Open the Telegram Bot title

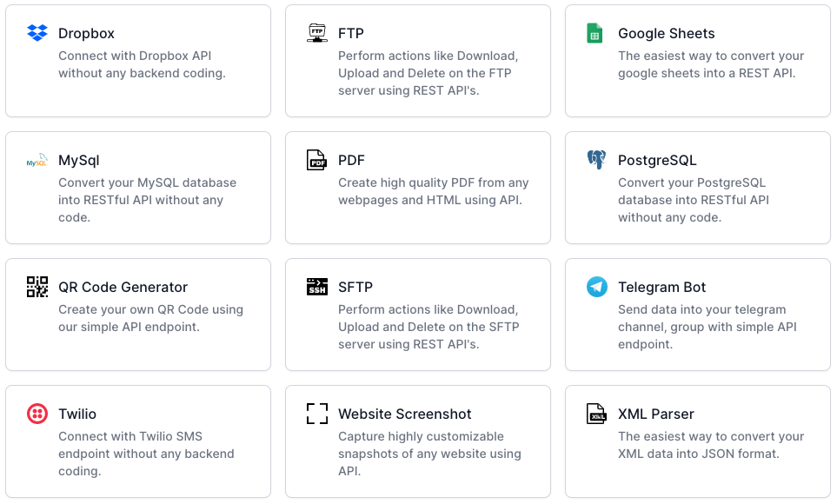pyautogui.click(x=662, y=287)
